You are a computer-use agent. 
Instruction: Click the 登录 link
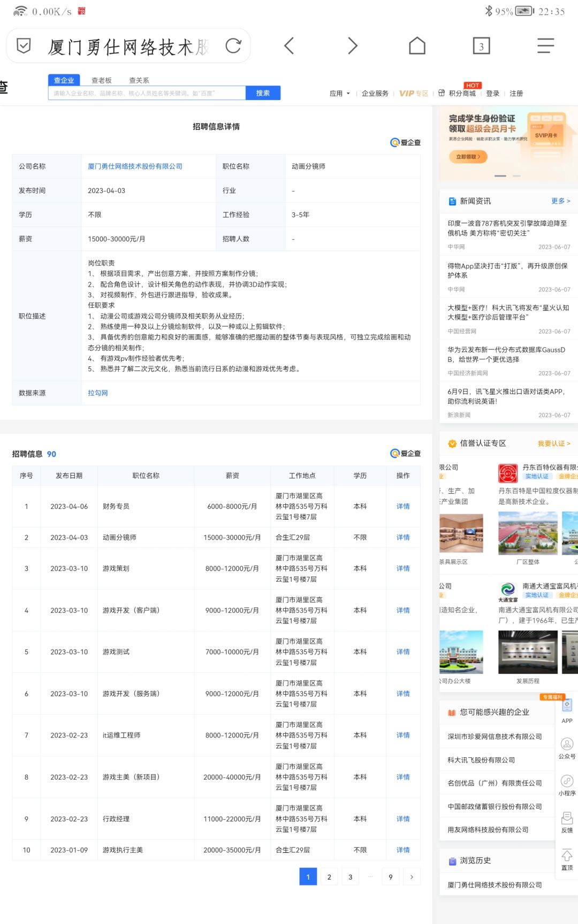coord(493,94)
